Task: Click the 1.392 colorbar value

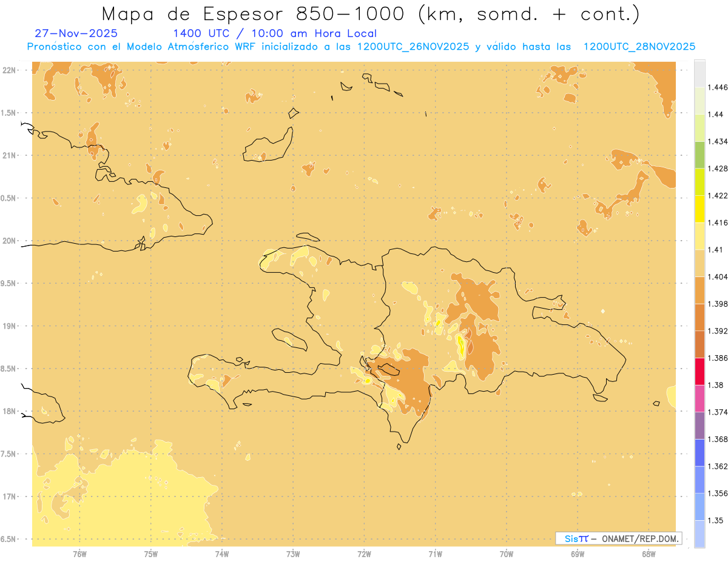Action: coord(717,331)
